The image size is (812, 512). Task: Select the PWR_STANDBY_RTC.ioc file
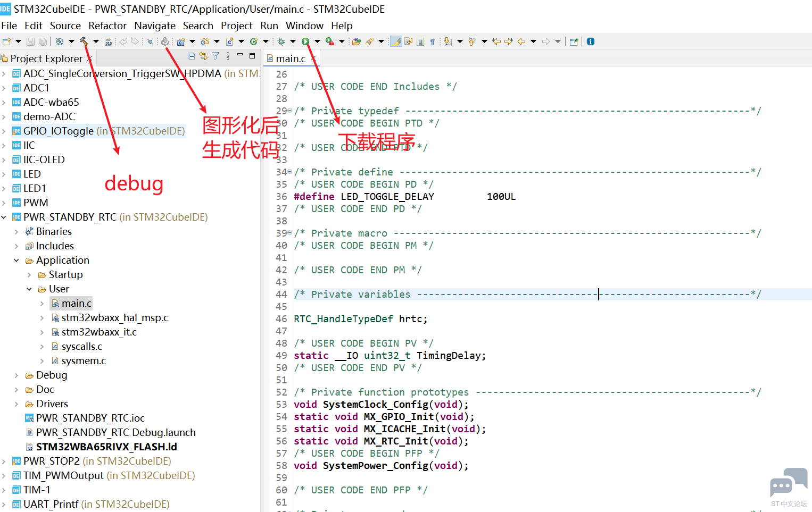(x=90, y=418)
